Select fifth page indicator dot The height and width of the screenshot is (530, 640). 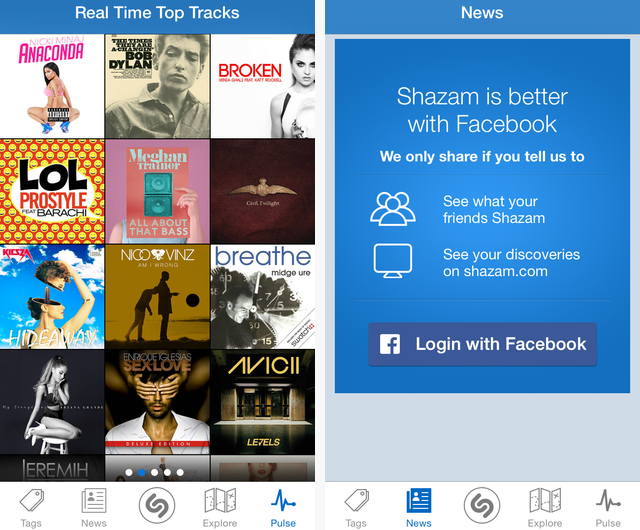180,472
